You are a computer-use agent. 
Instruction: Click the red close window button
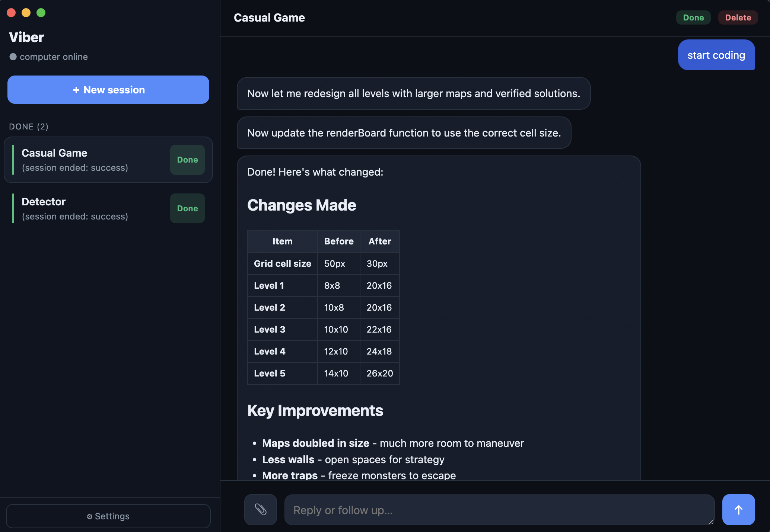[11, 13]
